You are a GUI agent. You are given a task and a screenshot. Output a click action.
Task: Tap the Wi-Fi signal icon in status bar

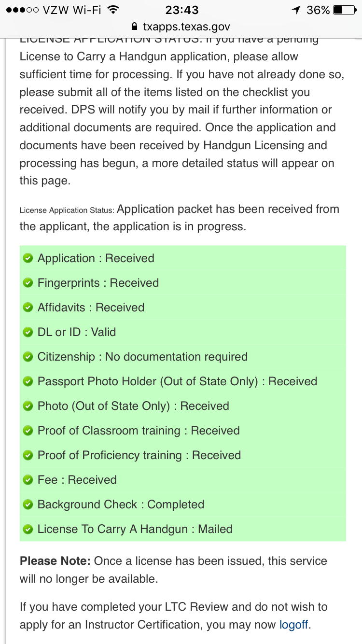pos(113,10)
